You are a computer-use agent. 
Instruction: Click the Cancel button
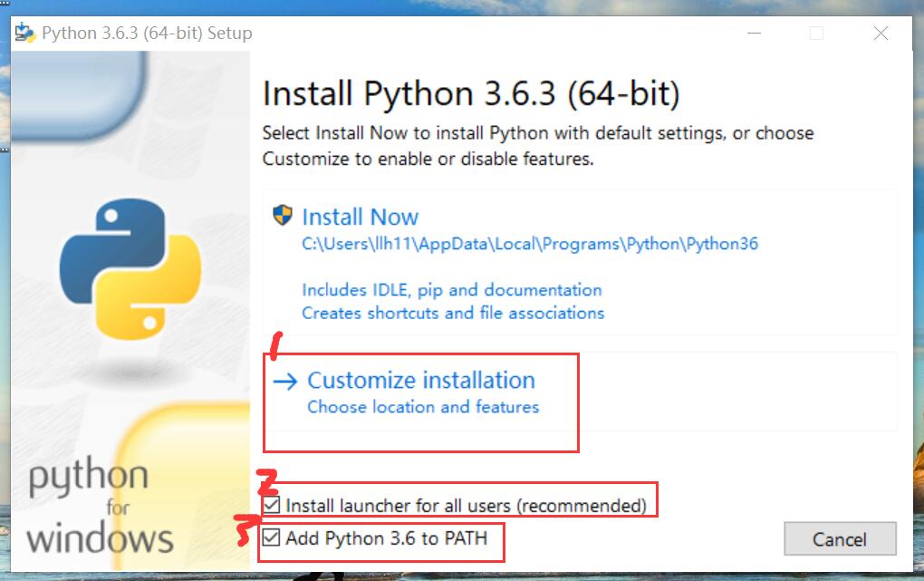coord(840,538)
